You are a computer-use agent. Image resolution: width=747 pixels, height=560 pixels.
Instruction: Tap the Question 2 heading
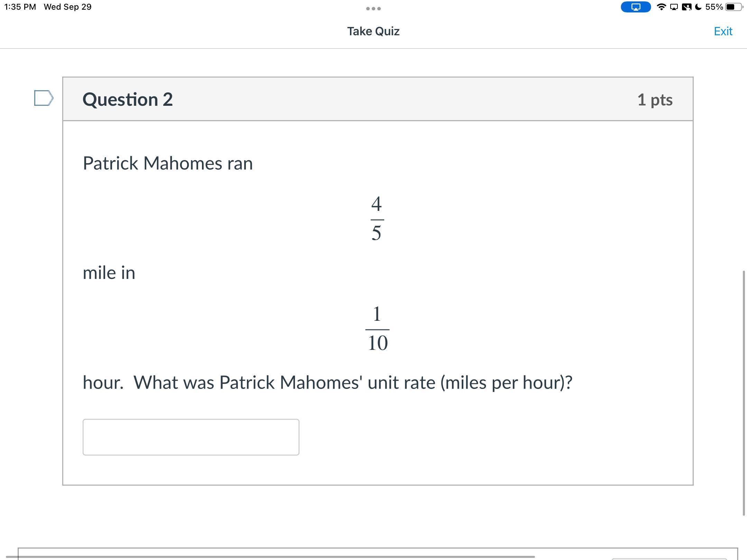click(128, 100)
